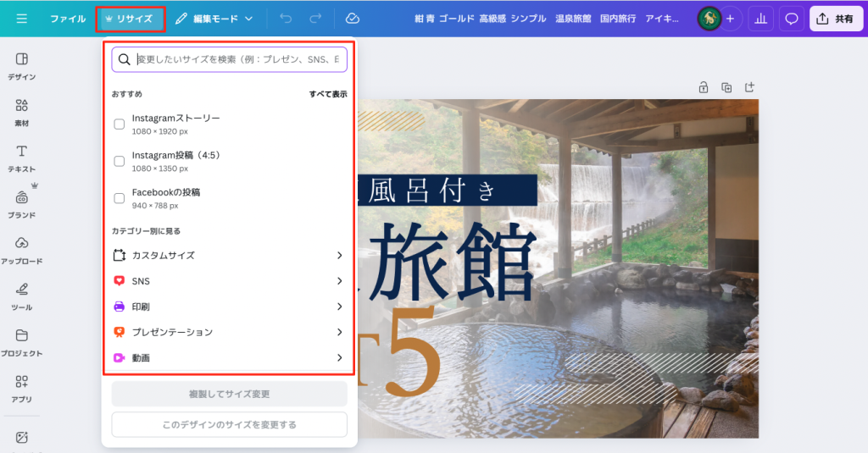Viewport: 868px width, 453px height.
Task: Open the デザイン sidebar panel
Action: coord(21,65)
